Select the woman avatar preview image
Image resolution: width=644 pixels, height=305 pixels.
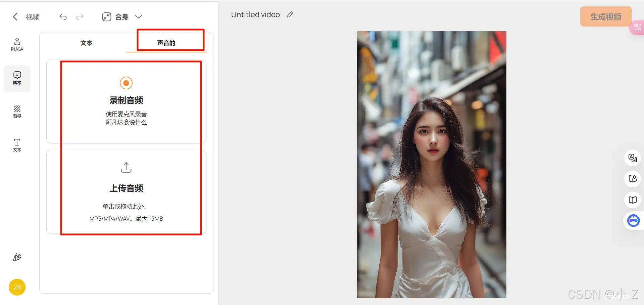(x=431, y=165)
